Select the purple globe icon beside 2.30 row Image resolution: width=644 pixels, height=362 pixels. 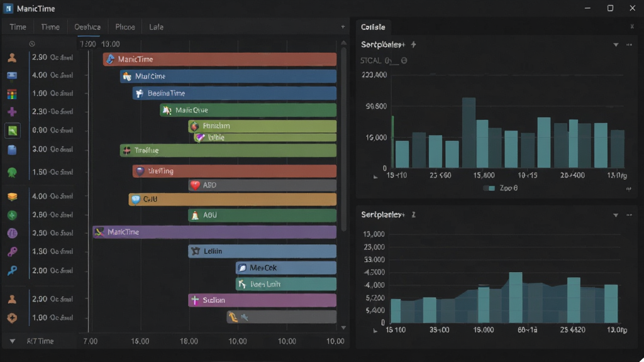[13, 233]
